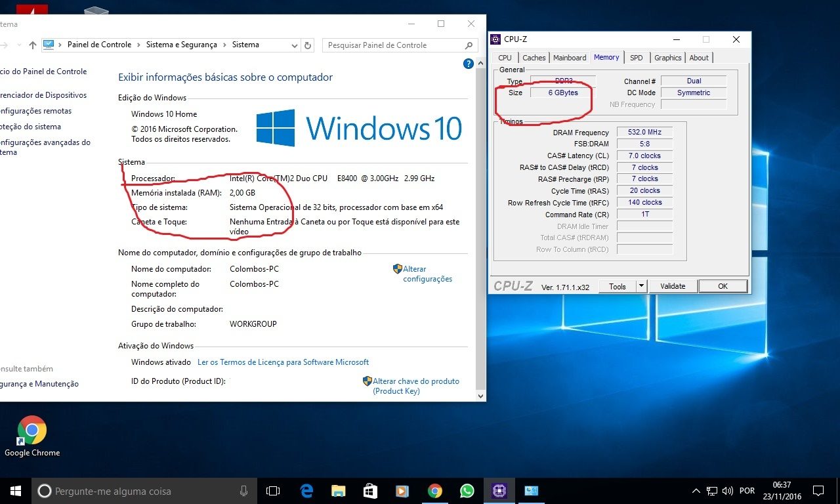
Task: Click Painel de Controle breadcrumb
Action: [x=100, y=45]
